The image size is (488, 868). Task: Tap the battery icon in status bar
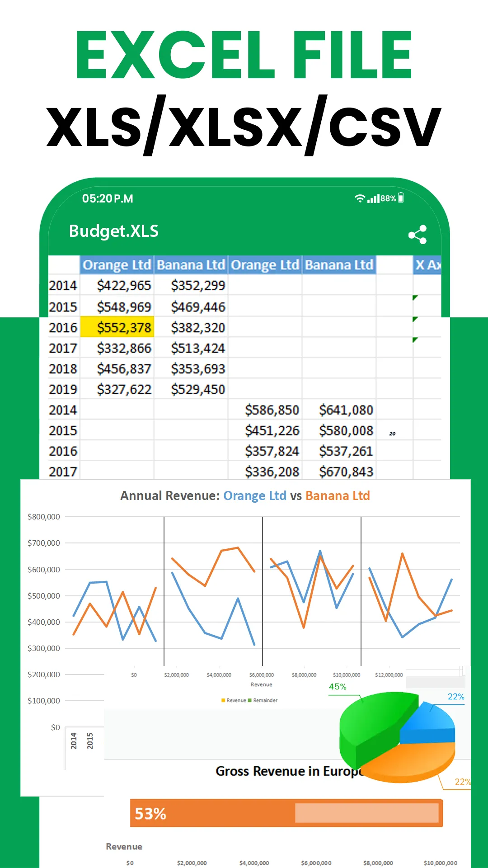tap(401, 198)
